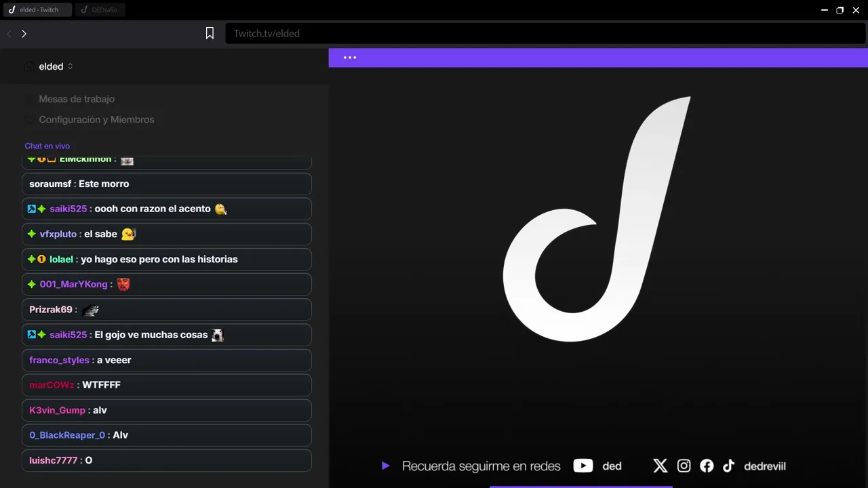Click blue badge on 'oooh con razon' message

pyautogui.click(x=31, y=209)
